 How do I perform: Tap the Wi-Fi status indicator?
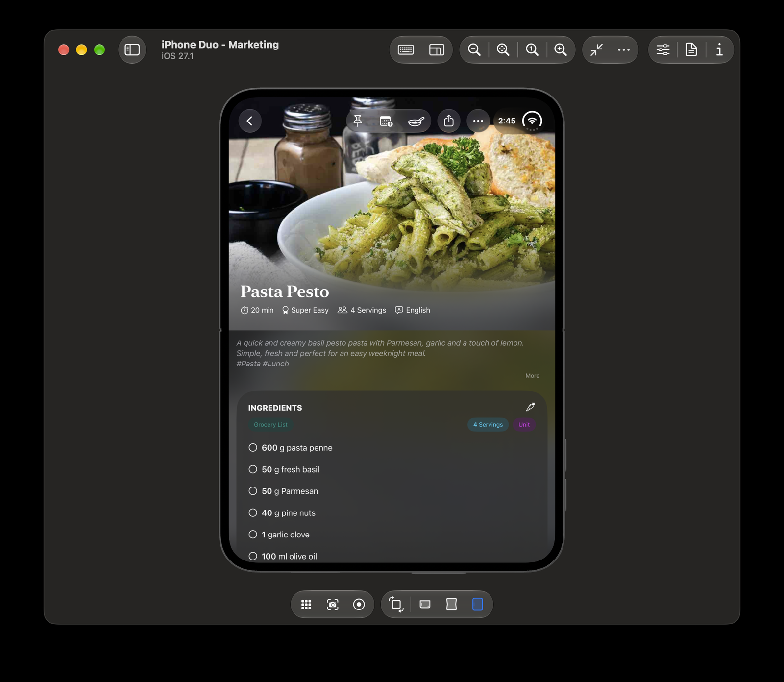532,121
